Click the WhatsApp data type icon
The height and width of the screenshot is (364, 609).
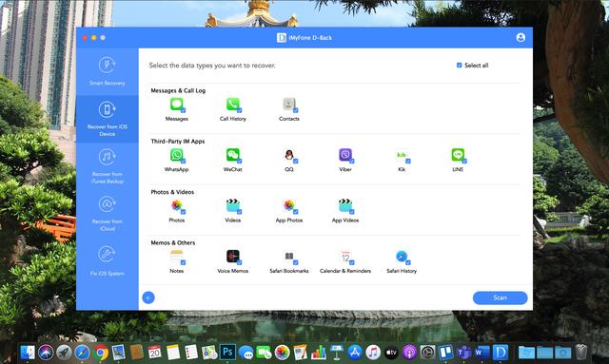click(177, 155)
